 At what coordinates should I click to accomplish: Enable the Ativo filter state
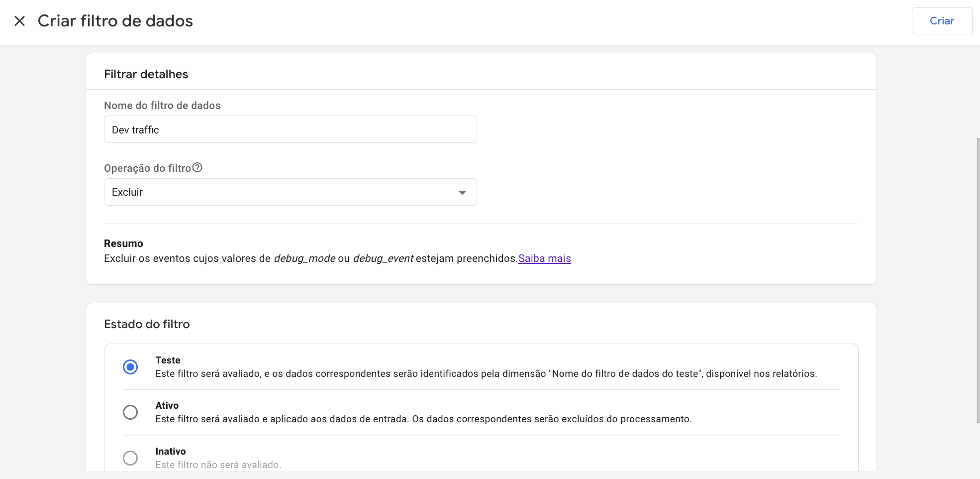(130, 412)
